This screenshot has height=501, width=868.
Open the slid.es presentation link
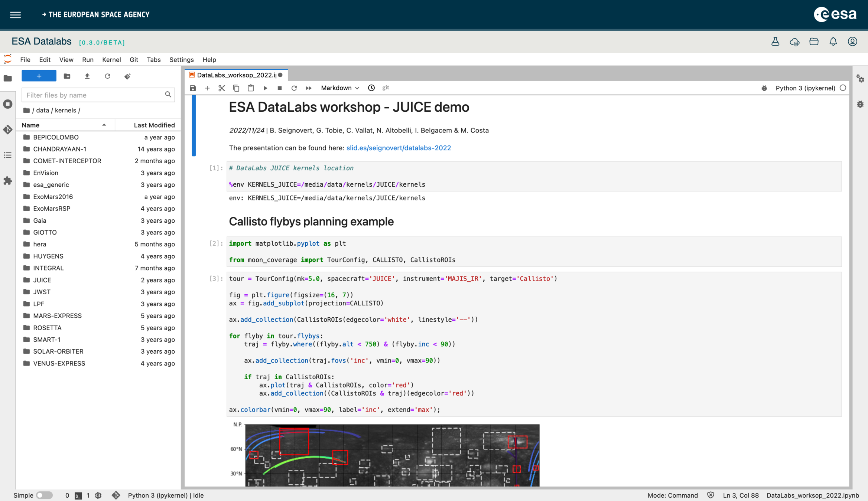click(399, 148)
